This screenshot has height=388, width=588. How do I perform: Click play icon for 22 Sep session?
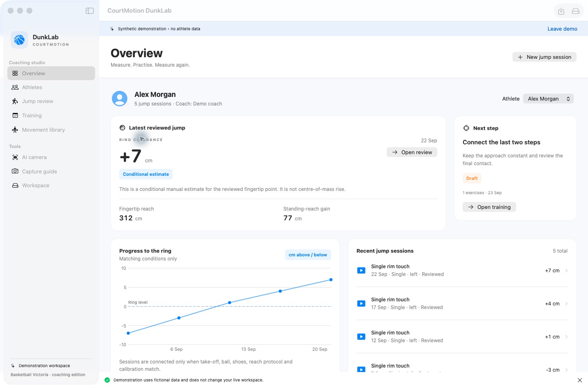361,270
